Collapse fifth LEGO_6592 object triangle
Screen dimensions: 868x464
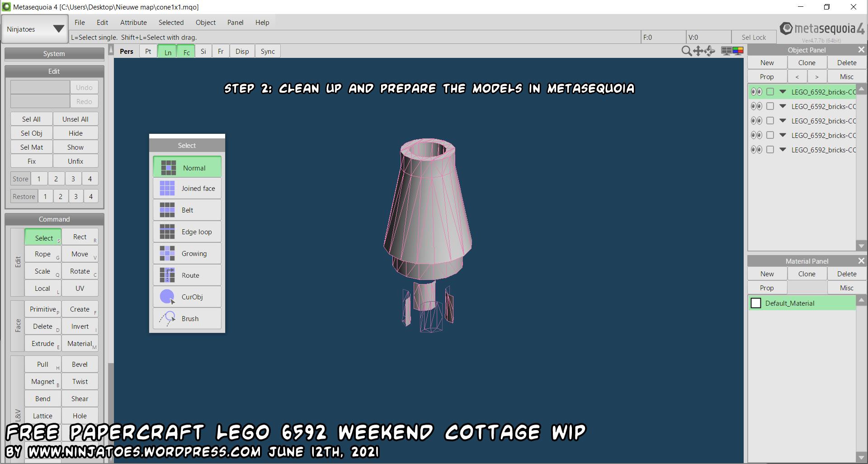[x=783, y=150]
